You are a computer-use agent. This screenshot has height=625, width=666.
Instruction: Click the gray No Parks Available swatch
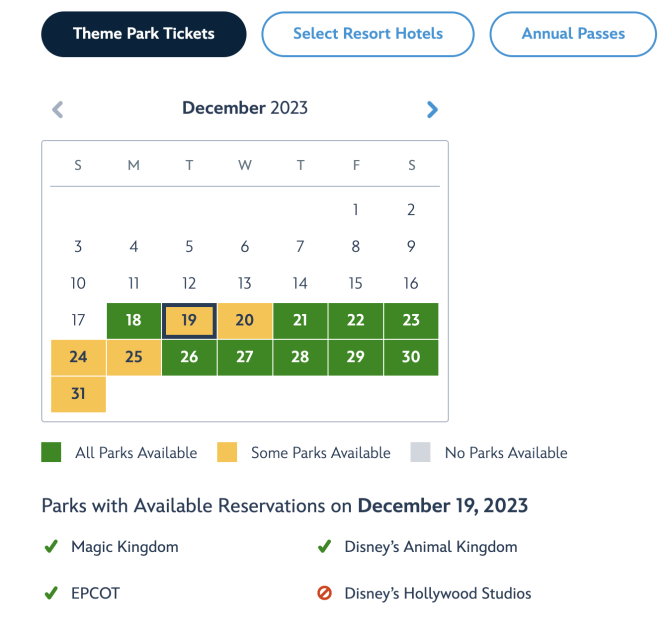[420, 452]
